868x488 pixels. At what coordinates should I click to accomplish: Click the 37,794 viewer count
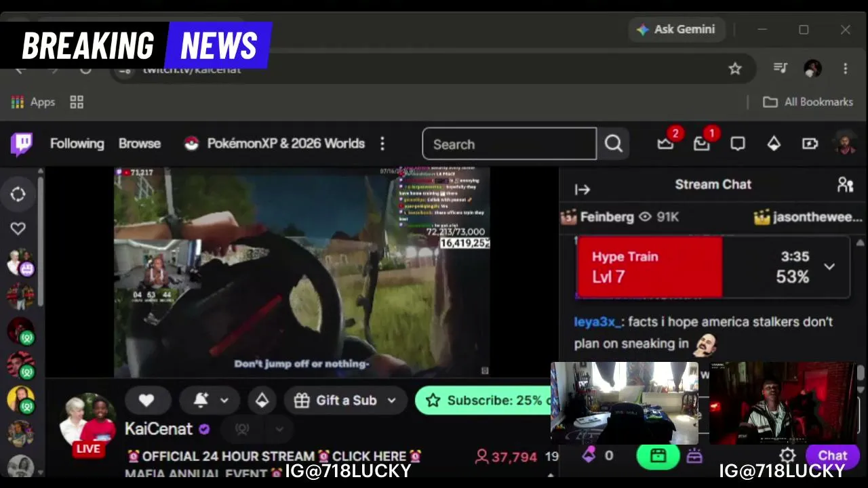pos(506,457)
